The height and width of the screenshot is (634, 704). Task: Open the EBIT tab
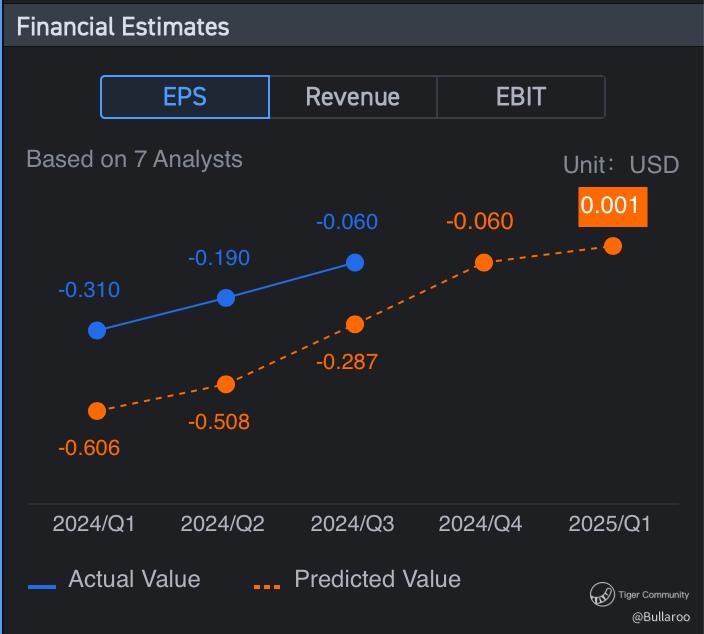521,97
